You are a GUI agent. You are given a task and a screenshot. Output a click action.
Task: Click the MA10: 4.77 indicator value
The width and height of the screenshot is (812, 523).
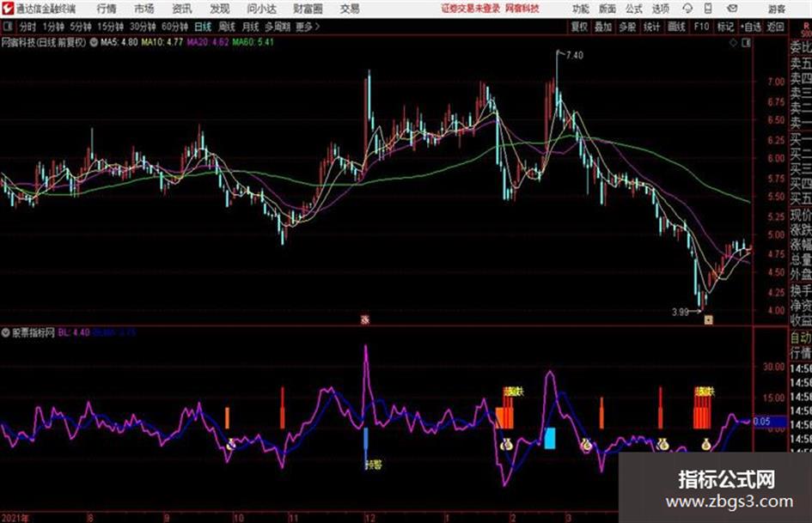click(162, 42)
